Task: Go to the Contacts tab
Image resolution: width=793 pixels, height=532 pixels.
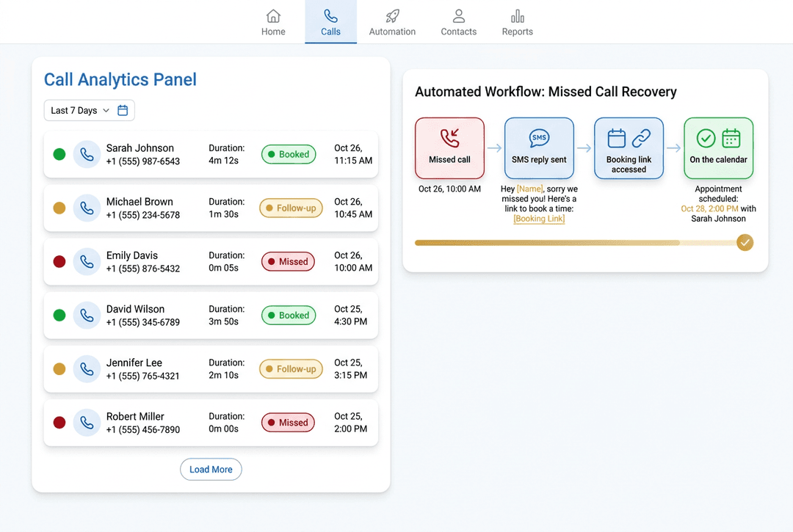Action: (x=459, y=22)
